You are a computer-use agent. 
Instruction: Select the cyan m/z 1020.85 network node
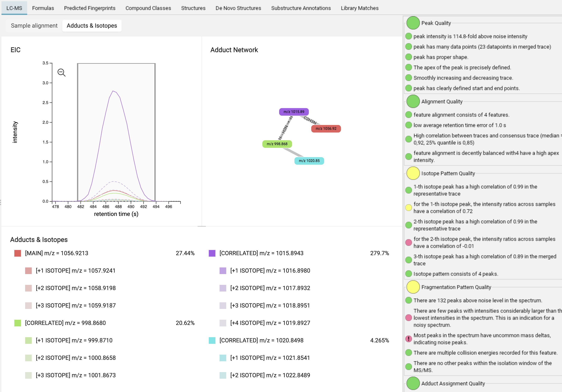(309, 161)
